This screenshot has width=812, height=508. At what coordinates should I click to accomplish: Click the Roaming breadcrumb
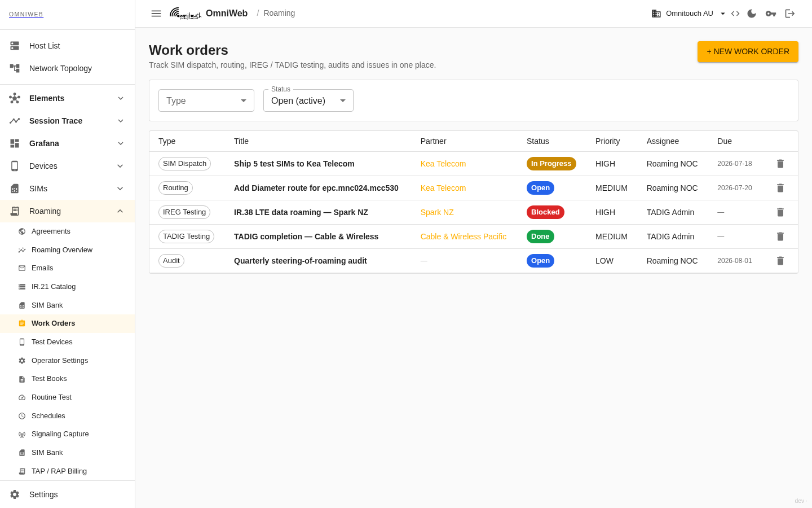point(279,13)
